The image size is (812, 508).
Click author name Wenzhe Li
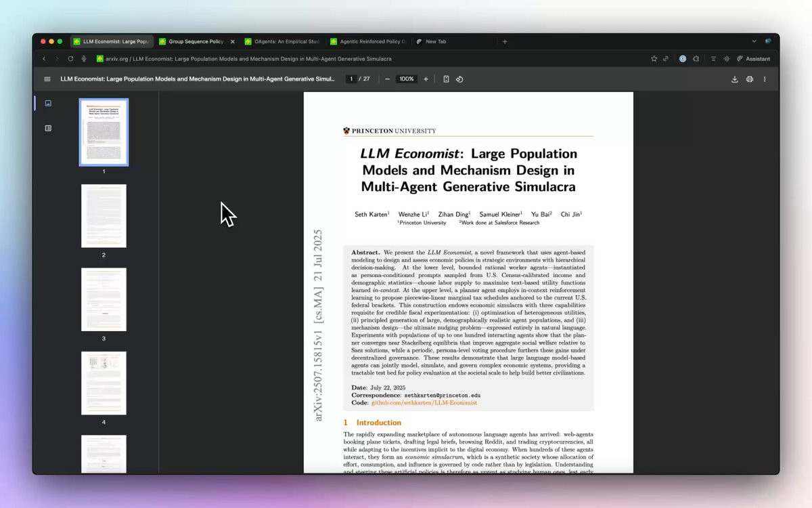[413, 214]
